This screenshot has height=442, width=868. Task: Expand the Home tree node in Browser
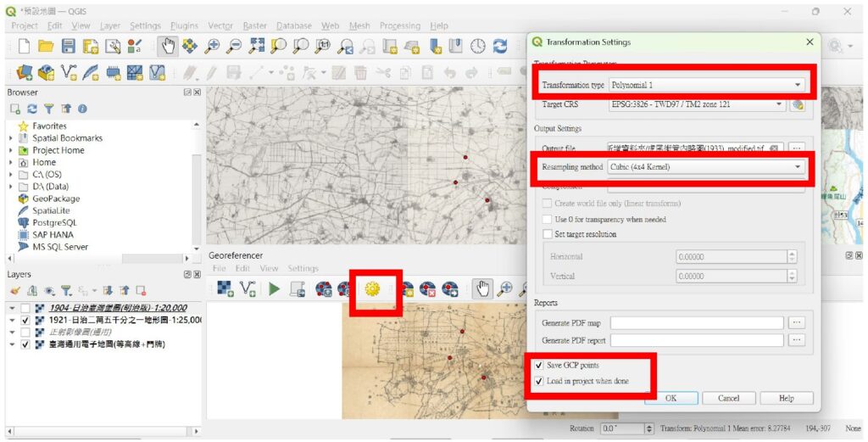[11, 163]
